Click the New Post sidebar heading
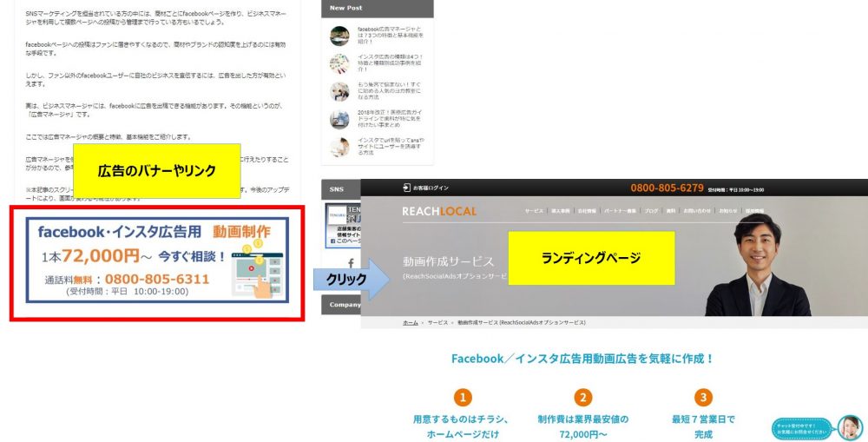 coord(346,8)
